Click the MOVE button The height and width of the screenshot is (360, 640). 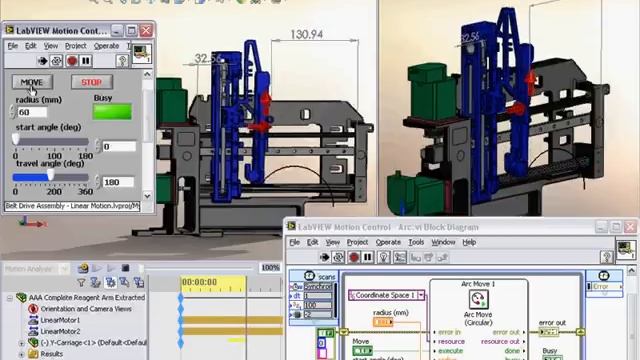[32, 82]
